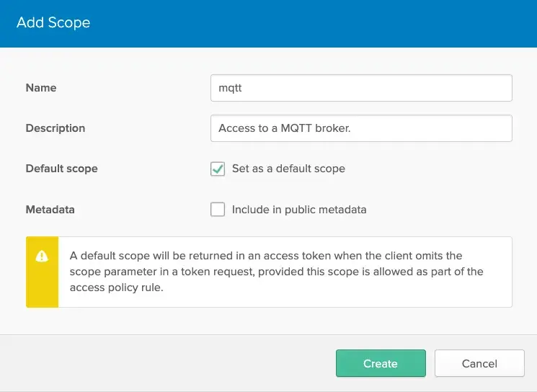
Task: Click the Name input field containing mqtt
Action: (x=361, y=88)
